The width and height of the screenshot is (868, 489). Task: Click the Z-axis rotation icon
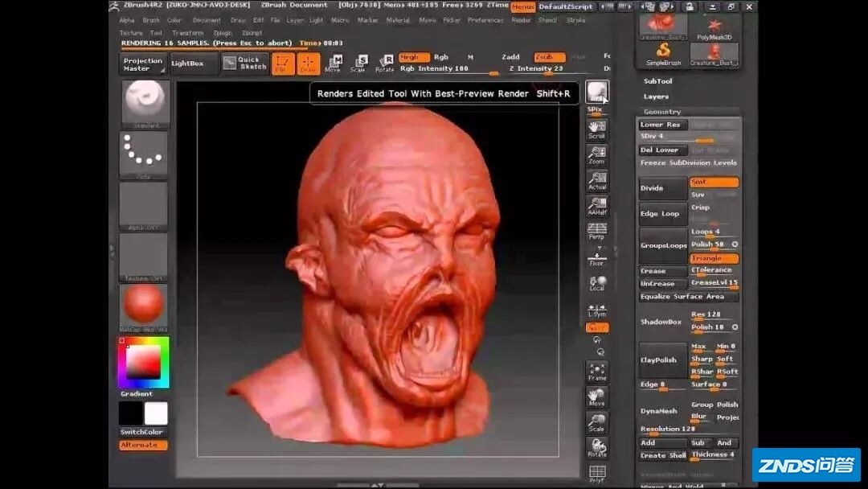click(600, 351)
